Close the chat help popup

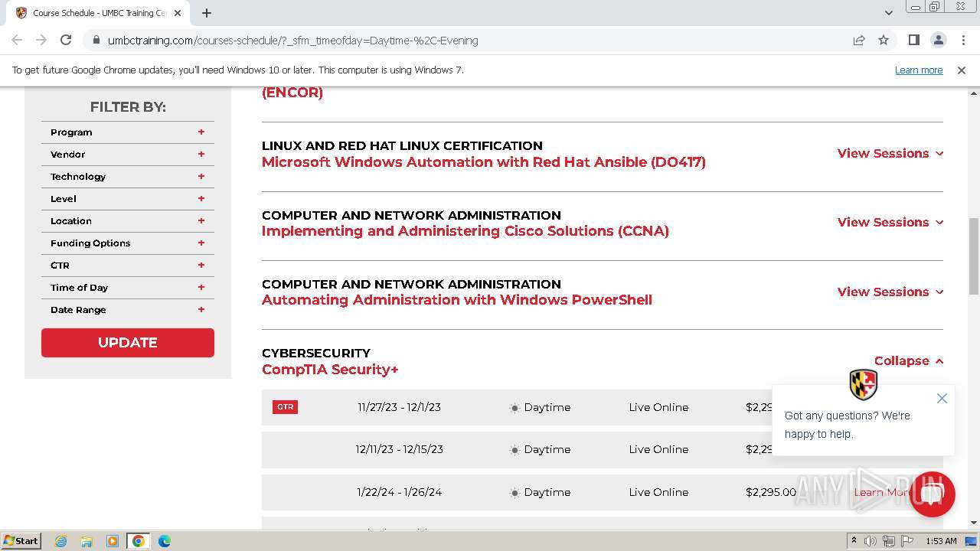942,398
